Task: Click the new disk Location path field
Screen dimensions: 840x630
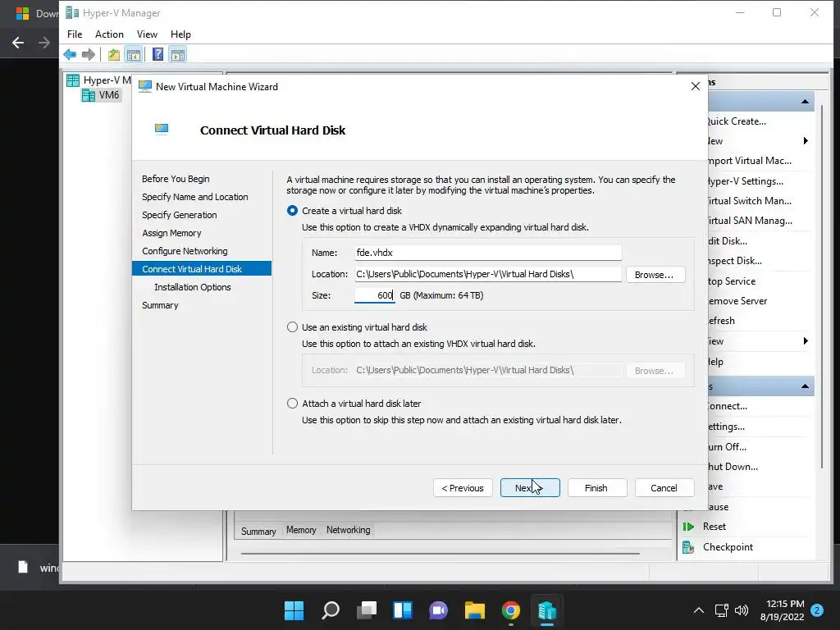Action: (487, 274)
